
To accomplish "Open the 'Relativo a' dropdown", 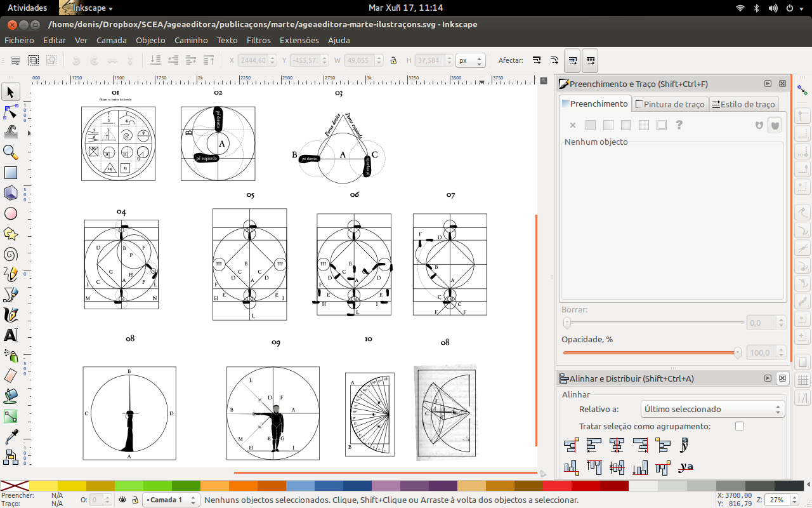I will (x=712, y=410).
